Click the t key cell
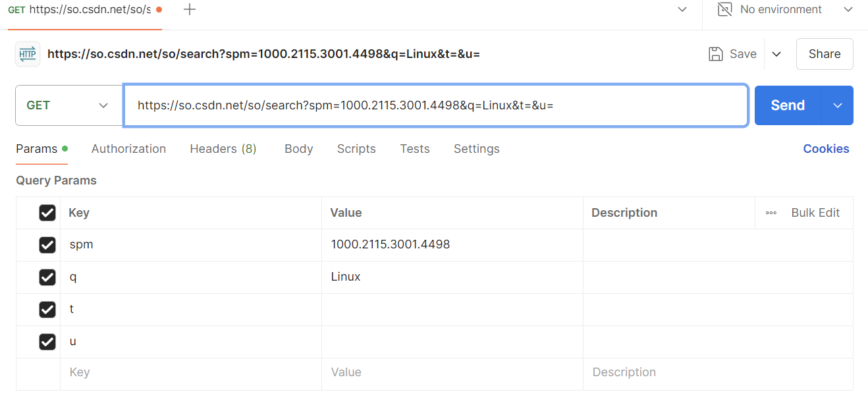Screen dimensions: 868x419 click(x=191, y=310)
